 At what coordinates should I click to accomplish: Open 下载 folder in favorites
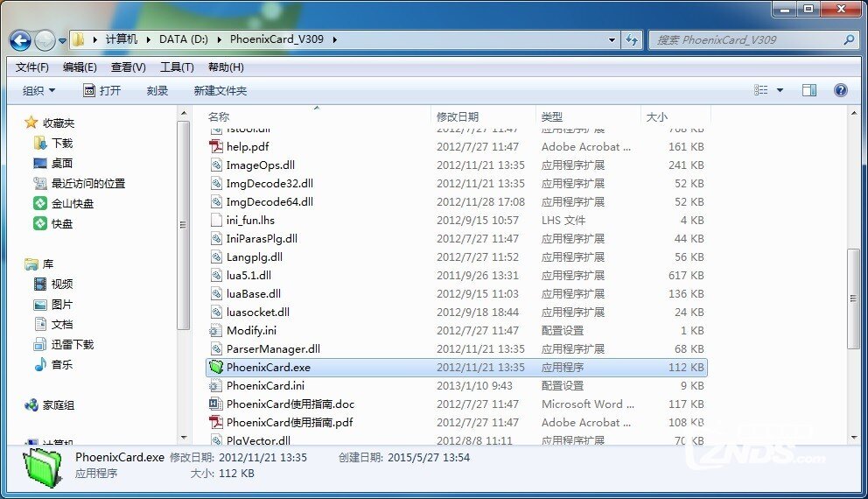[62, 144]
